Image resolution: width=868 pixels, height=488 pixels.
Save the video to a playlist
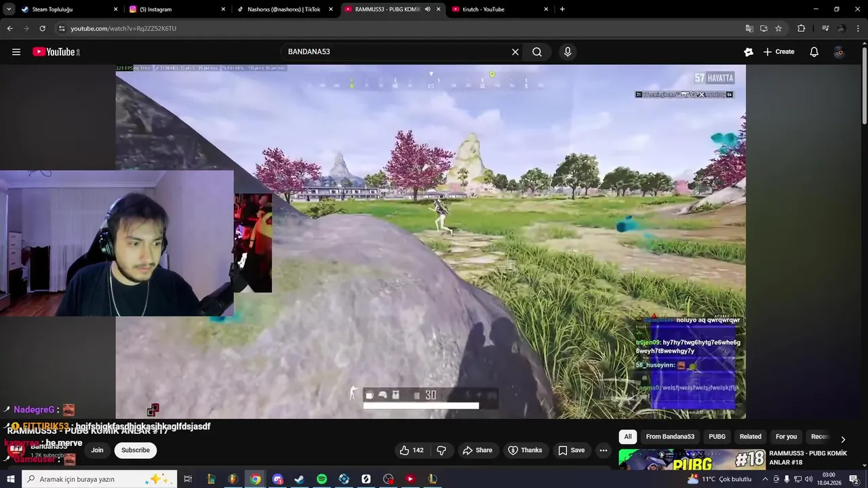click(x=571, y=450)
